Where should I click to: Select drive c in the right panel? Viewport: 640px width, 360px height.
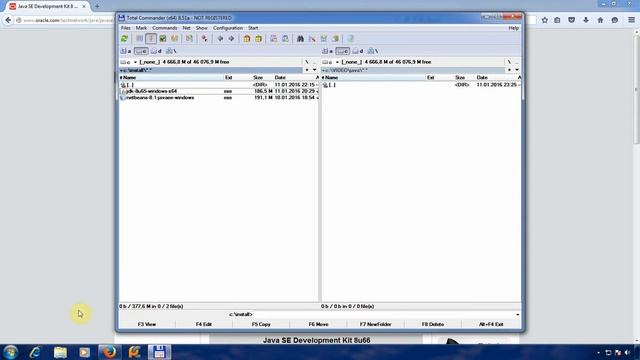point(342,51)
